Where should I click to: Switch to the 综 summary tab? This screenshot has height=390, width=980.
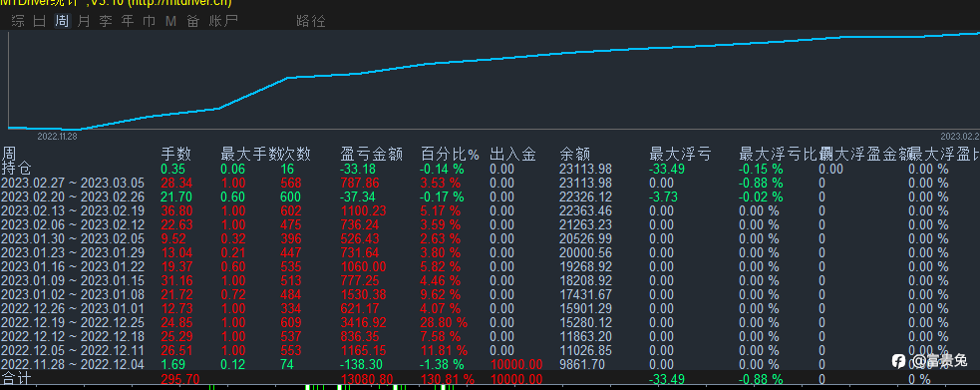point(18,21)
